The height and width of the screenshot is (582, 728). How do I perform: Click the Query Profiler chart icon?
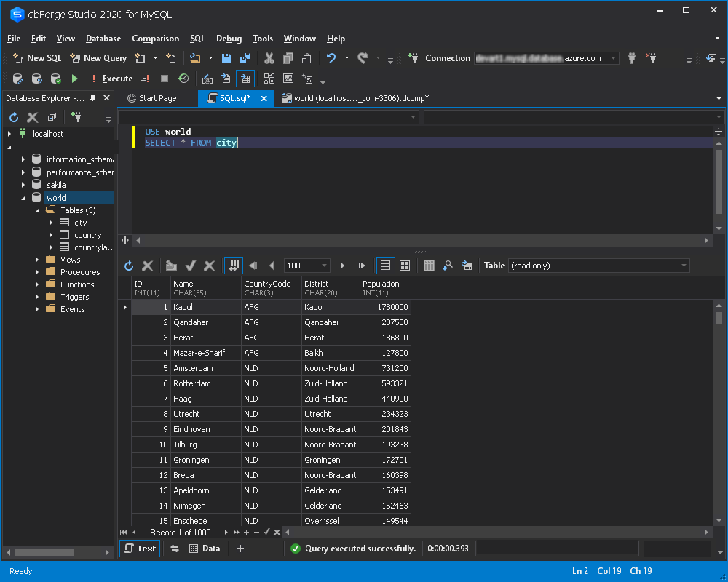tap(288, 79)
